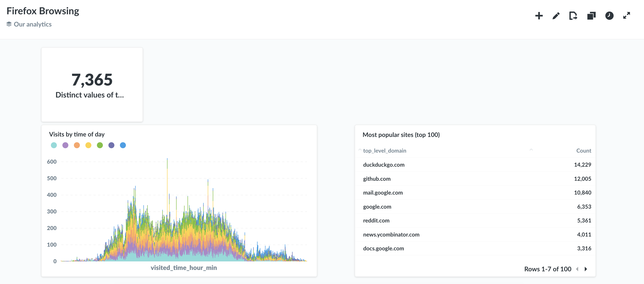
Task: Click the plus icon to add a question
Action: 539,16
